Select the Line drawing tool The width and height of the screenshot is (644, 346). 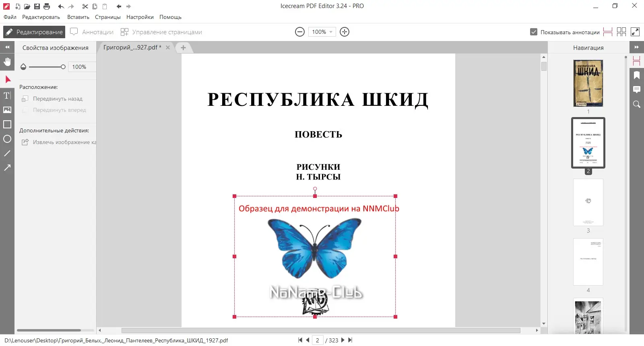pyautogui.click(x=7, y=153)
